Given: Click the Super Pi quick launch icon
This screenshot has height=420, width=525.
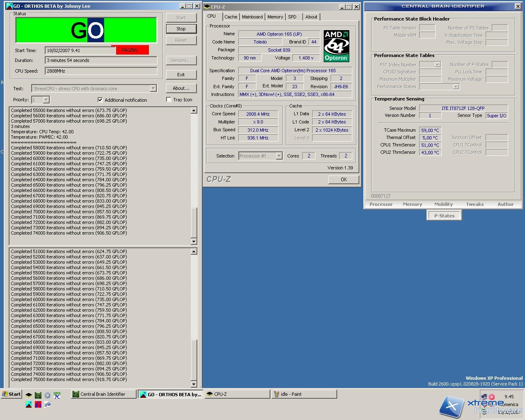Looking at the screenshot, I should [57, 395].
